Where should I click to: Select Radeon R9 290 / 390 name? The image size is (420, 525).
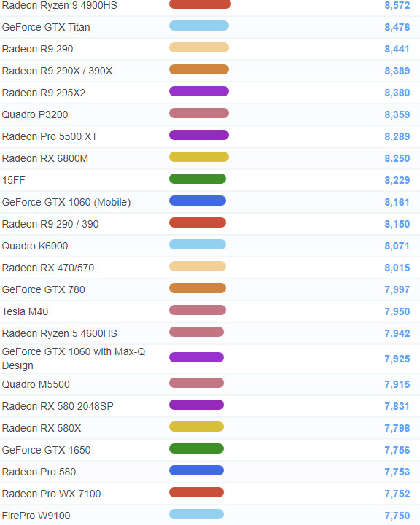[x=50, y=224]
